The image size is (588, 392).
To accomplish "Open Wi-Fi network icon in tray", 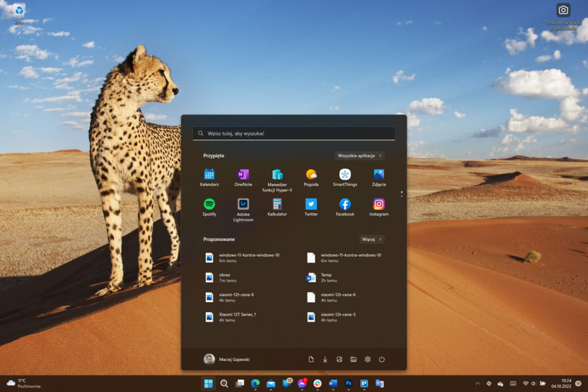I will coord(525,383).
